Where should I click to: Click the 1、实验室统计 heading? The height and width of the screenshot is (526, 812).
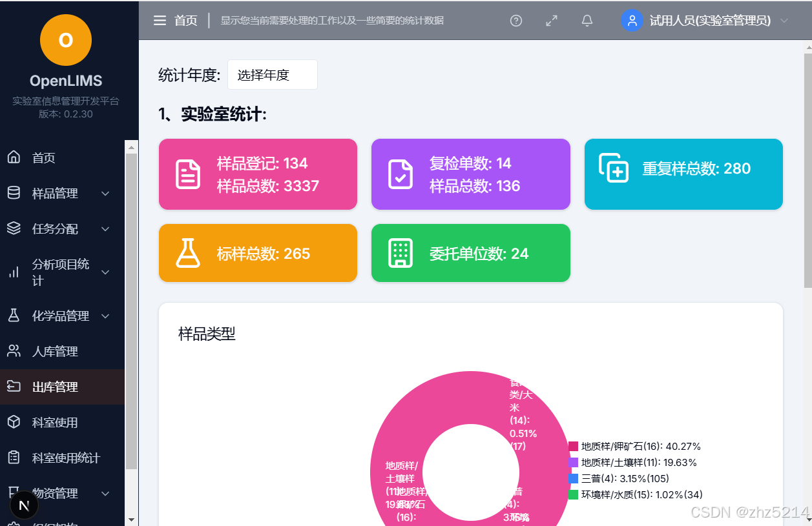[213, 114]
